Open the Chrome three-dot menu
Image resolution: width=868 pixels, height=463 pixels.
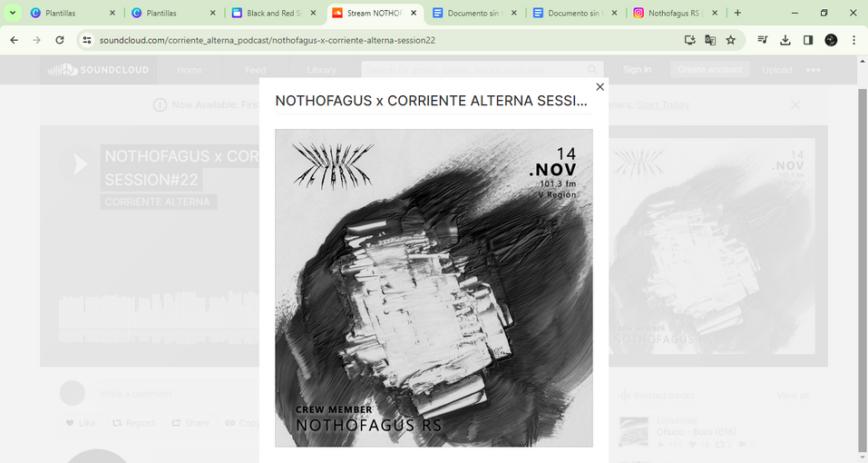853,40
